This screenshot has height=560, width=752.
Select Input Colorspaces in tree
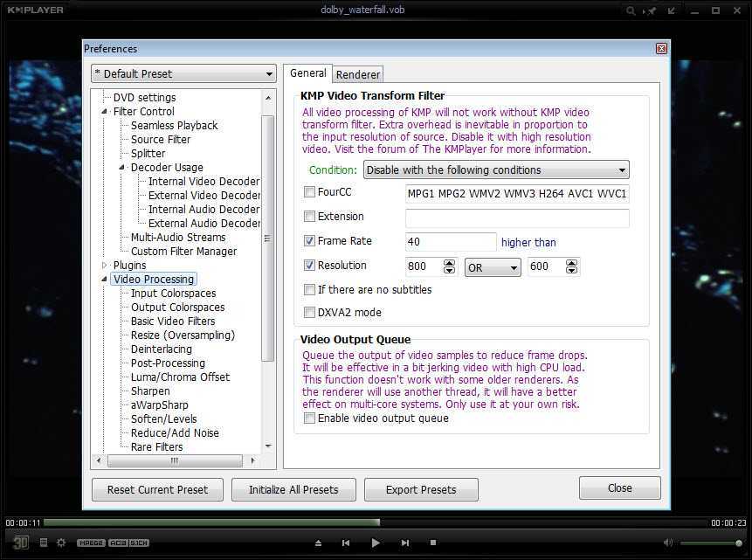173,294
